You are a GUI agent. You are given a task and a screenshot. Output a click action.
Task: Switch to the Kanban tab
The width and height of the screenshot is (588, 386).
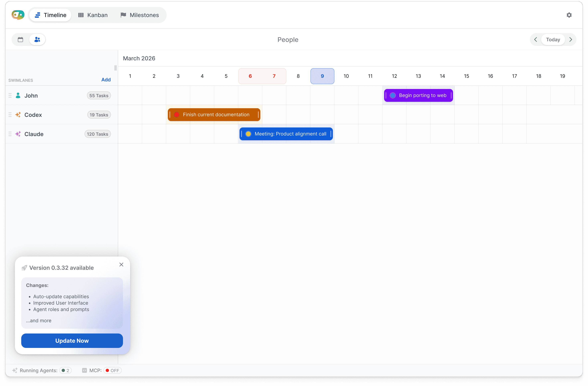pos(93,15)
